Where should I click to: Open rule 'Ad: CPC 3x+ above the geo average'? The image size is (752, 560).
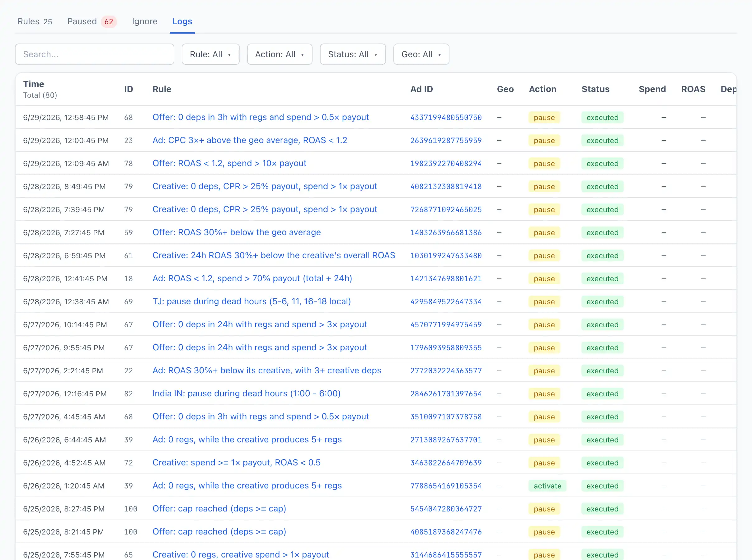(x=250, y=140)
